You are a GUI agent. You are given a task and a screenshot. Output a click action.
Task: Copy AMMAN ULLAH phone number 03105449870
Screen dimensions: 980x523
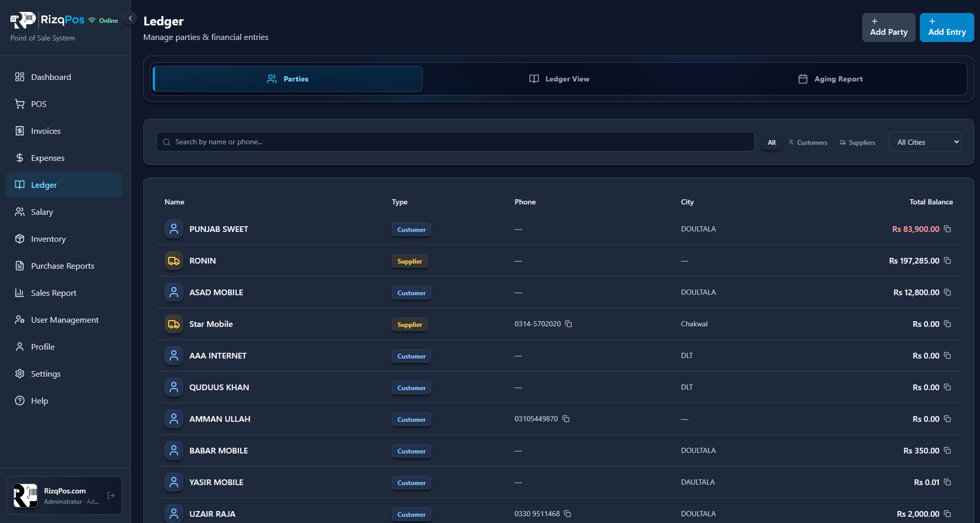[566, 419]
